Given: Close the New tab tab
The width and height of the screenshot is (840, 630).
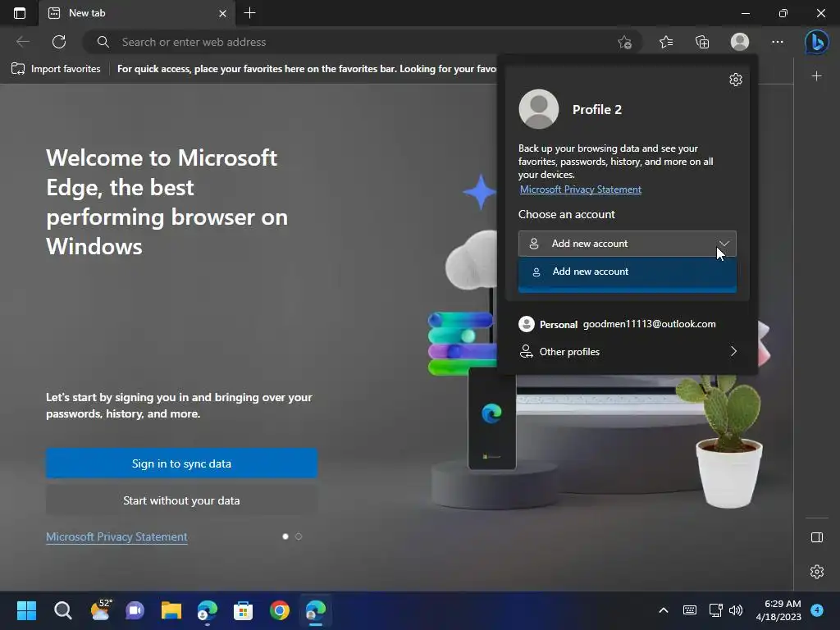Looking at the screenshot, I should click(223, 13).
